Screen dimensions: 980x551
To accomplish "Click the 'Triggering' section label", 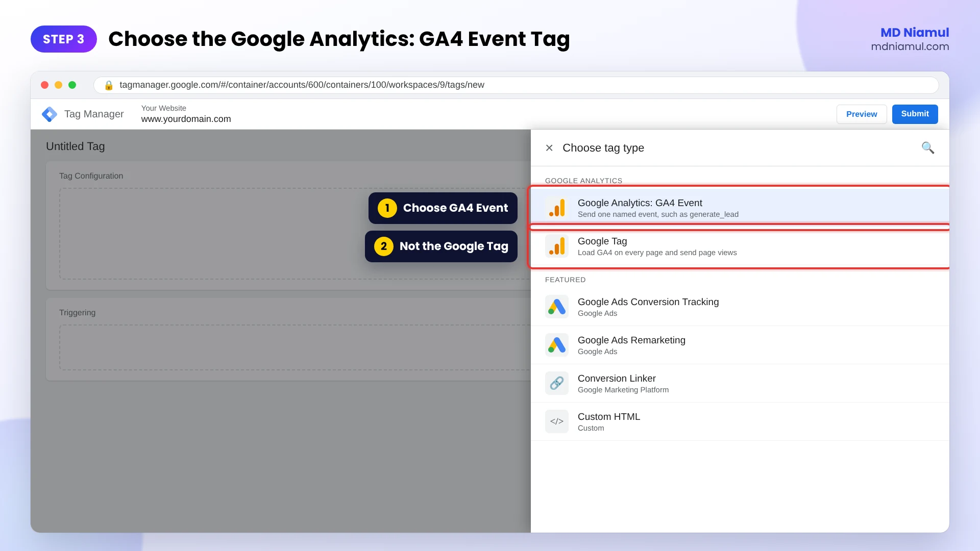I will [x=78, y=313].
